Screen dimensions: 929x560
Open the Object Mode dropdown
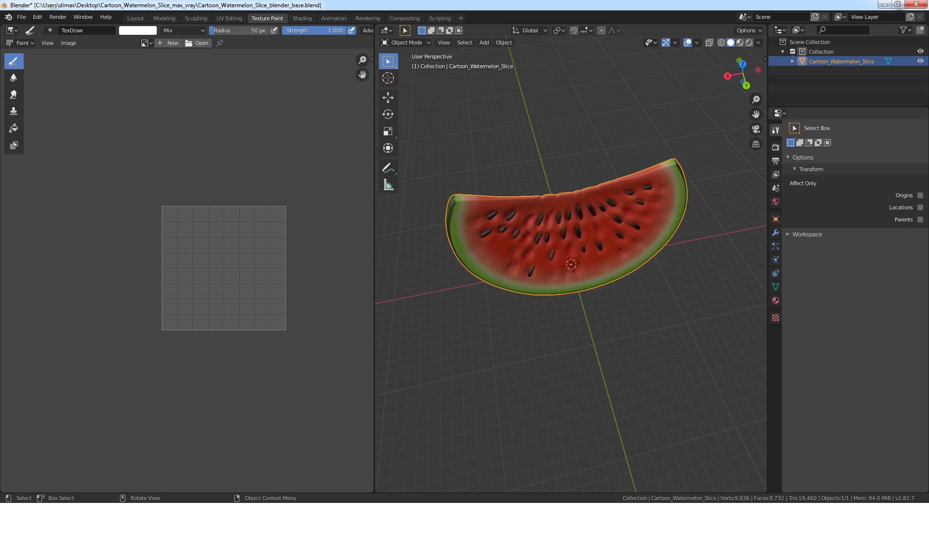pyautogui.click(x=405, y=43)
